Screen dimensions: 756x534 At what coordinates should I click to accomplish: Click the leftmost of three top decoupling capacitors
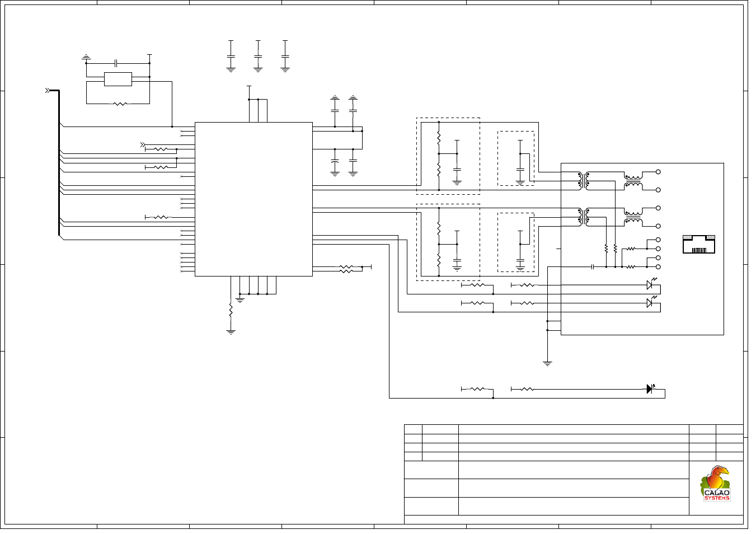coord(231,57)
